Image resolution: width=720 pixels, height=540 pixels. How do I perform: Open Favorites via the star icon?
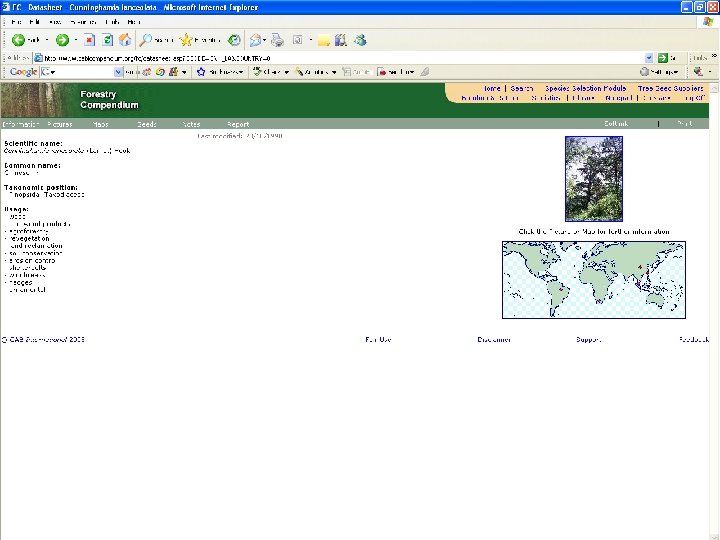tap(186, 40)
